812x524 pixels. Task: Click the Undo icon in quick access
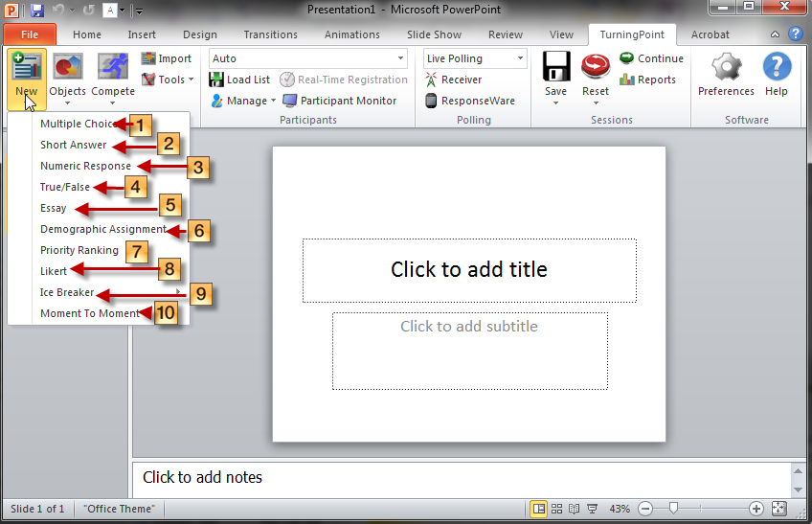58,10
